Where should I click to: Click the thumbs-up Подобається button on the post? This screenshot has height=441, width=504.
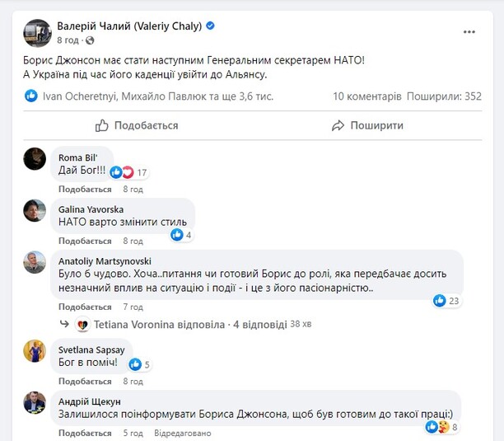click(137, 125)
